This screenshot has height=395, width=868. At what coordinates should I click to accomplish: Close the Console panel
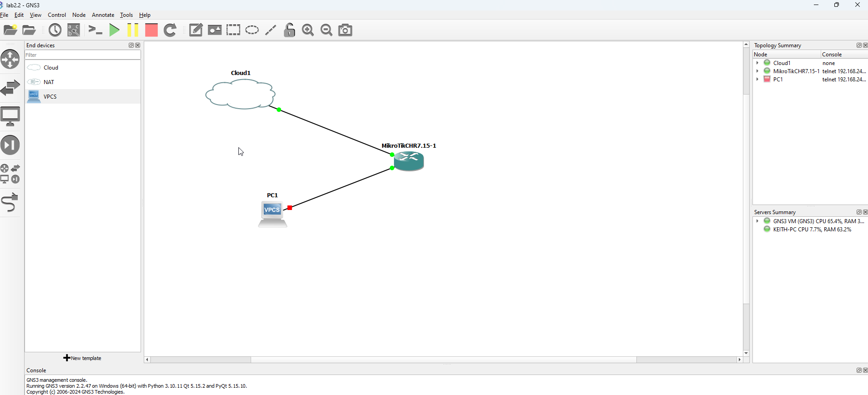pyautogui.click(x=865, y=370)
